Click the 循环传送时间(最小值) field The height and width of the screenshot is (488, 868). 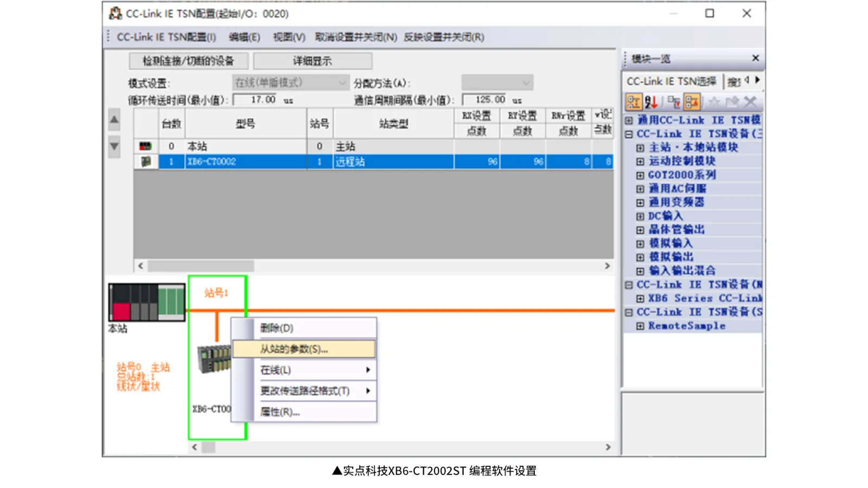256,100
